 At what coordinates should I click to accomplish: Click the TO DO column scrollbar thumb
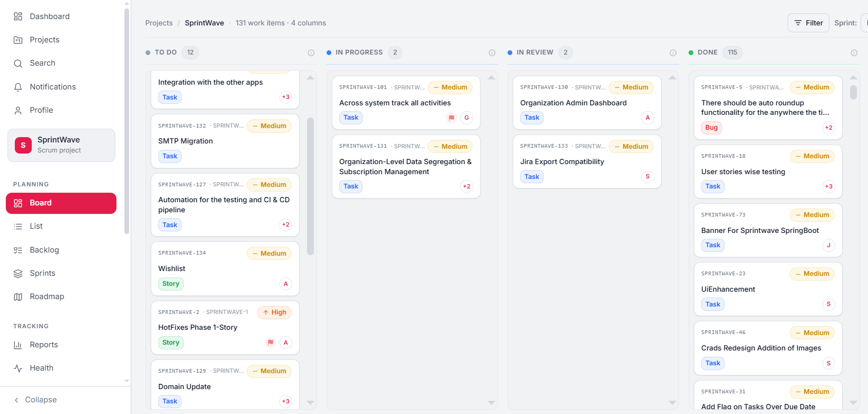tap(311, 186)
